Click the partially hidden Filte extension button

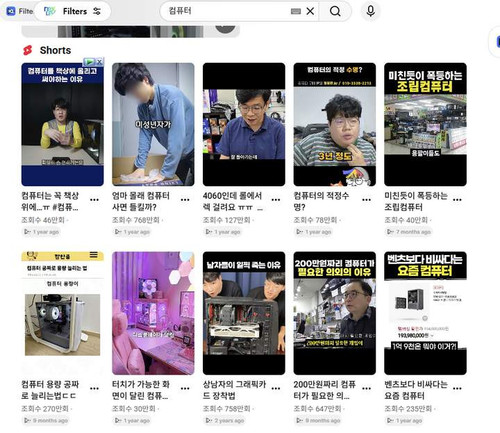[19, 11]
